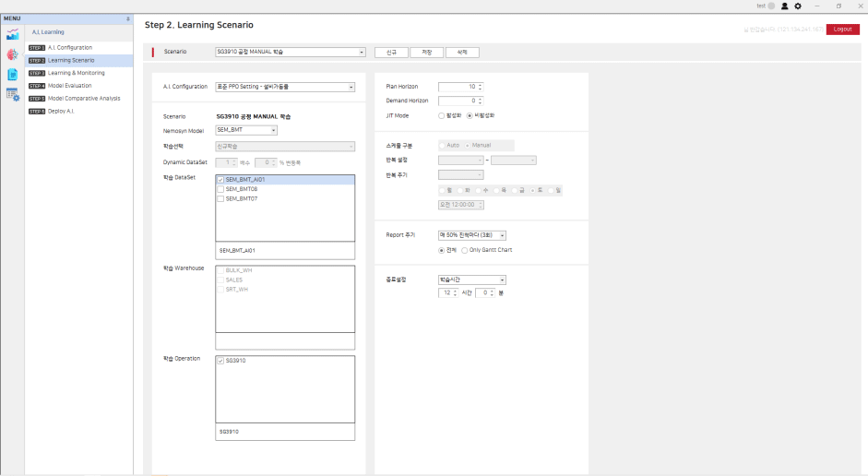Open the blue document sidebar icon

coord(12,74)
